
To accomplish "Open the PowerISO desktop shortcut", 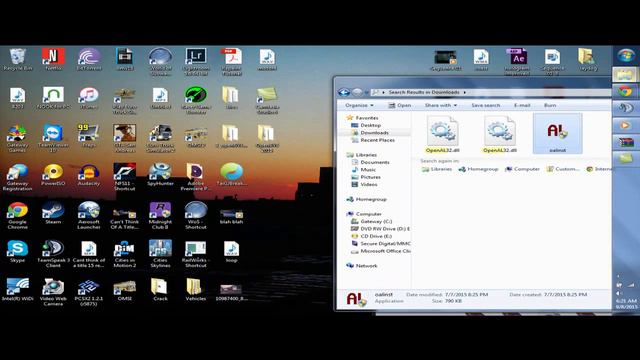I will [53, 174].
